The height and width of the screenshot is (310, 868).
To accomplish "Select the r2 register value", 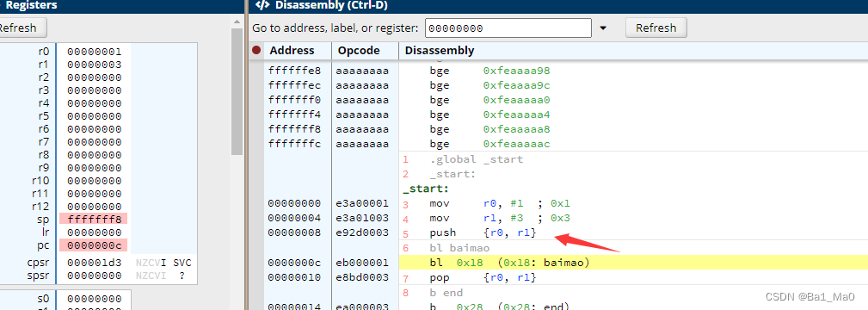I will [x=94, y=77].
